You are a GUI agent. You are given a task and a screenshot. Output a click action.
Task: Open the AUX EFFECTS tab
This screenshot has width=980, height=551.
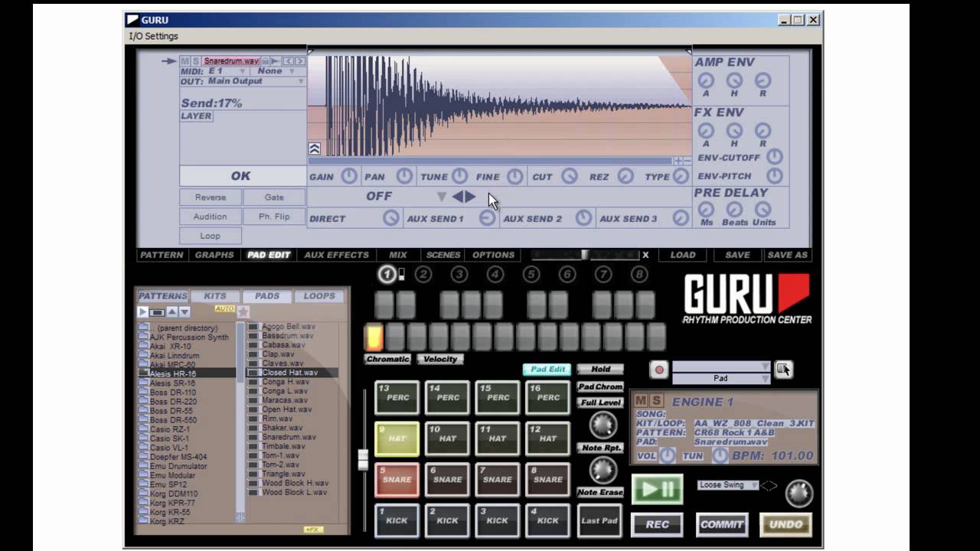(336, 255)
